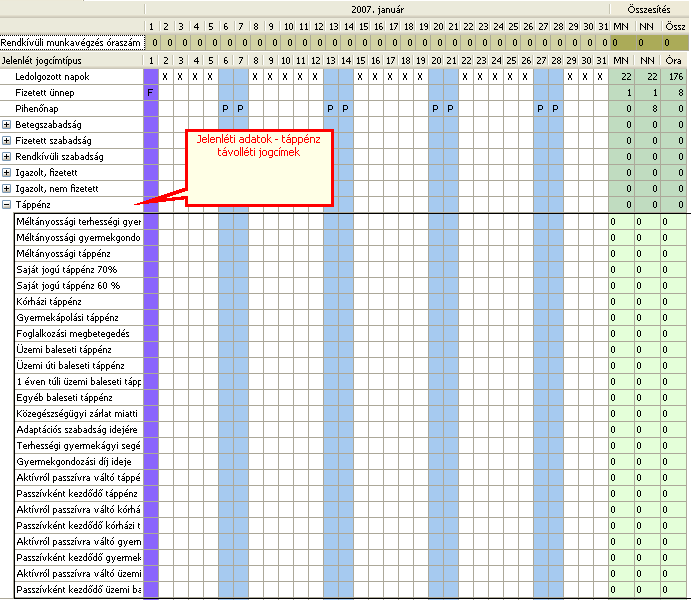This screenshot has width=691, height=600.
Task: Select Passzívként kezdődő kórházi row
Action: (79, 526)
